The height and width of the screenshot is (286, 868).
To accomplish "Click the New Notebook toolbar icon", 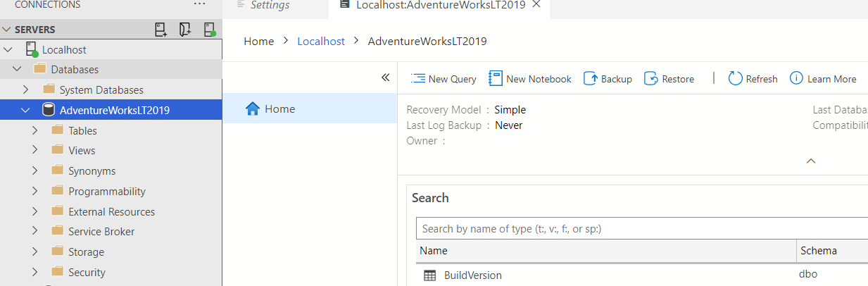I will click(x=496, y=78).
